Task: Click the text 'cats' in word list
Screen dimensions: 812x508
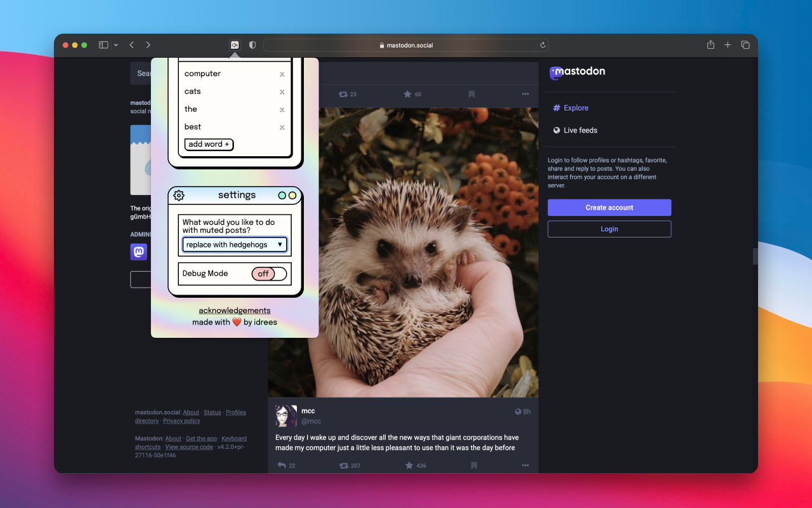Action: (193, 91)
